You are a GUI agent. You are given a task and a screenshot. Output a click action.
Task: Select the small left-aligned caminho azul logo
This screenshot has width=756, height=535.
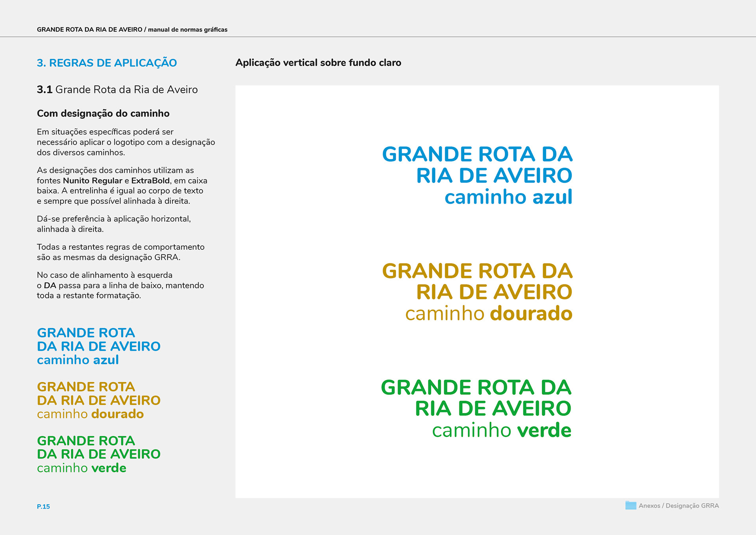(98, 346)
